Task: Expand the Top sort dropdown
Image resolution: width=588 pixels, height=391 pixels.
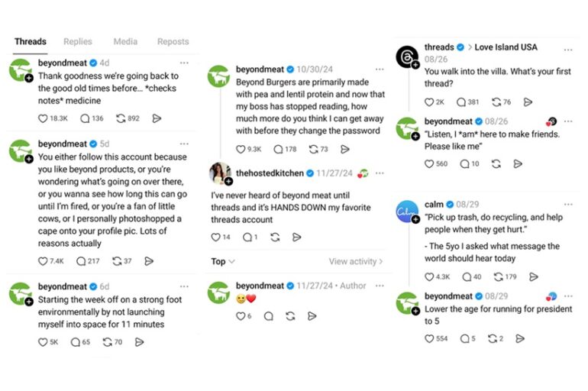Action: 223,261
